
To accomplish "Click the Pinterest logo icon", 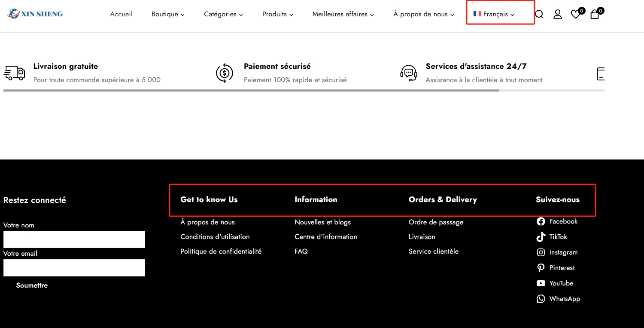I will pos(541,268).
